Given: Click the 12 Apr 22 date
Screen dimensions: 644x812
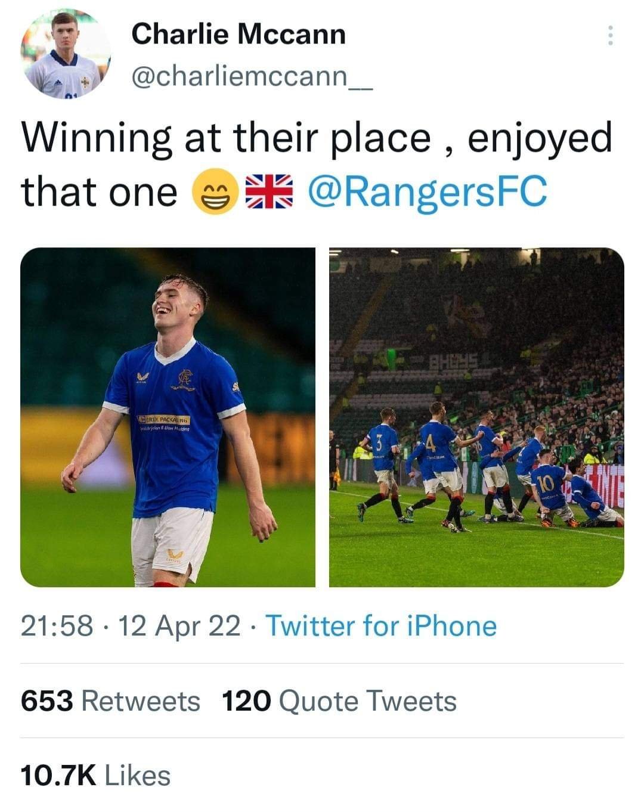Looking at the screenshot, I should coord(179,626).
